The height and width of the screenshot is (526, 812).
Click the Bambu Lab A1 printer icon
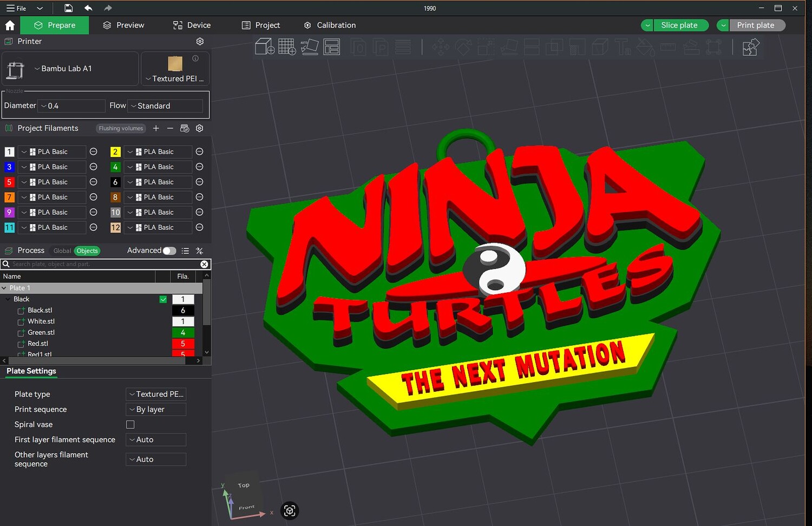click(16, 70)
